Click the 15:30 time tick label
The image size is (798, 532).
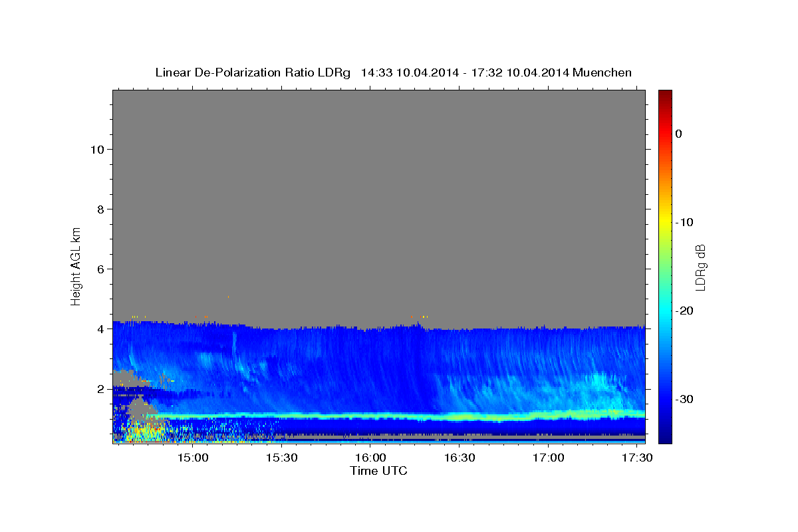[x=282, y=458]
